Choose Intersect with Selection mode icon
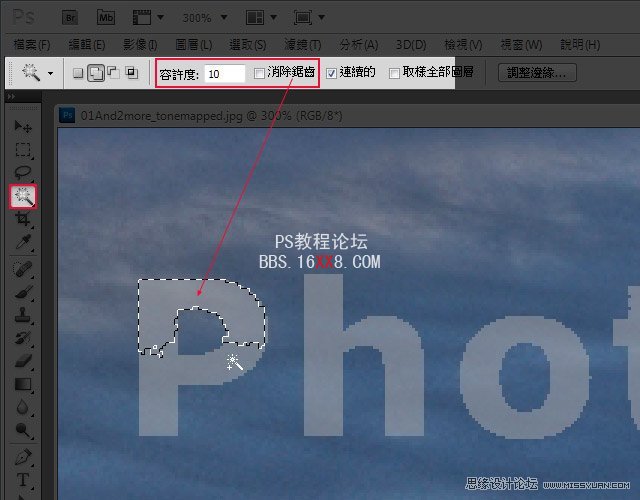 coord(131,73)
